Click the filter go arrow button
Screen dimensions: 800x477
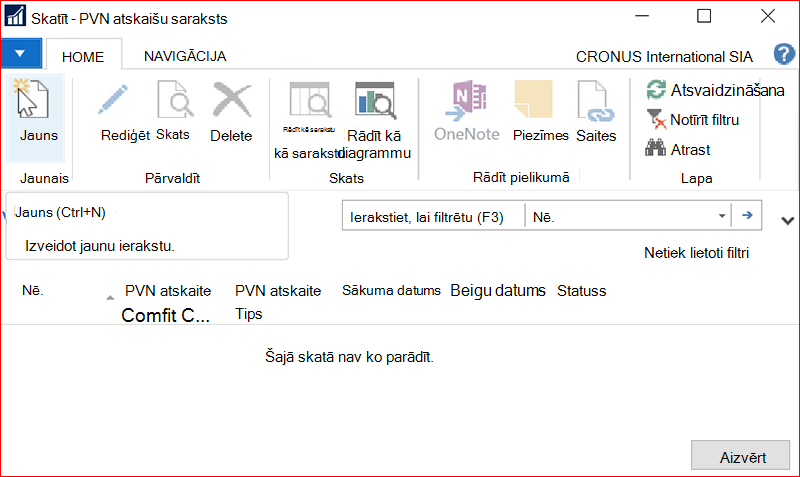point(747,215)
